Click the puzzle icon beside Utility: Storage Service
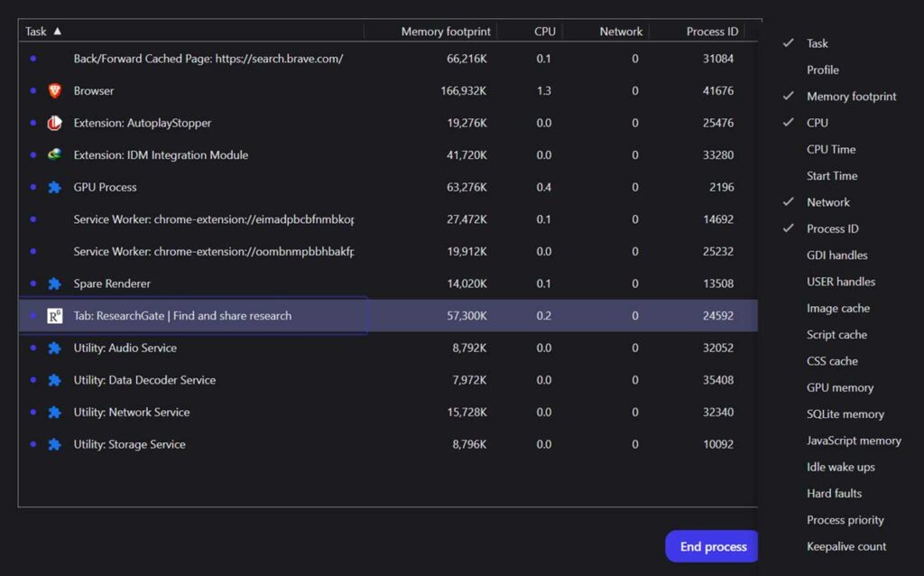 (55, 444)
